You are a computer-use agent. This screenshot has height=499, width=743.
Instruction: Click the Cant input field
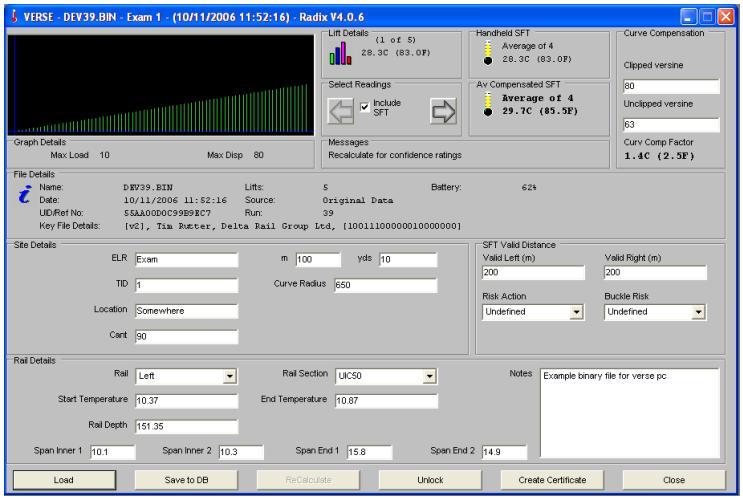pos(186,336)
